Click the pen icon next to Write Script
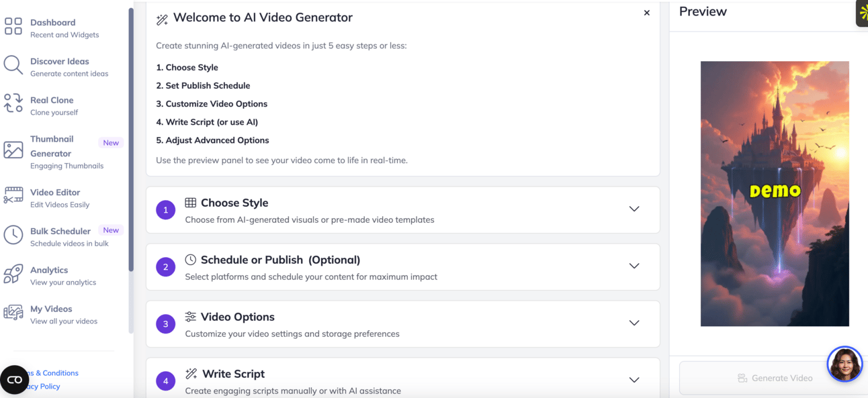868x398 pixels. pyautogui.click(x=191, y=374)
